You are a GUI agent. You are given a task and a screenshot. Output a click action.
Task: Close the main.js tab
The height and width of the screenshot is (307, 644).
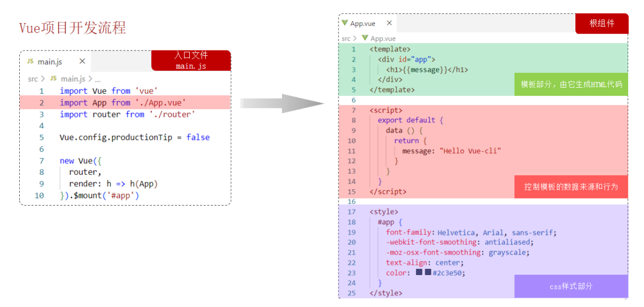(82, 61)
